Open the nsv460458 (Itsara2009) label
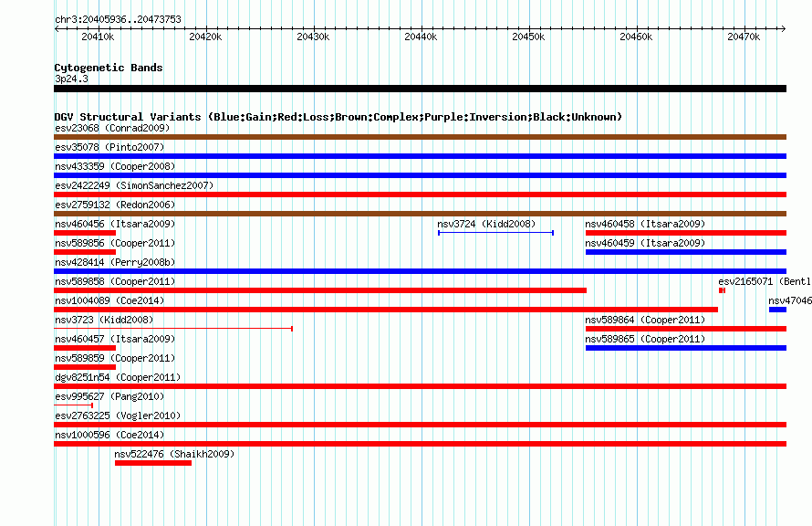 [x=645, y=224]
